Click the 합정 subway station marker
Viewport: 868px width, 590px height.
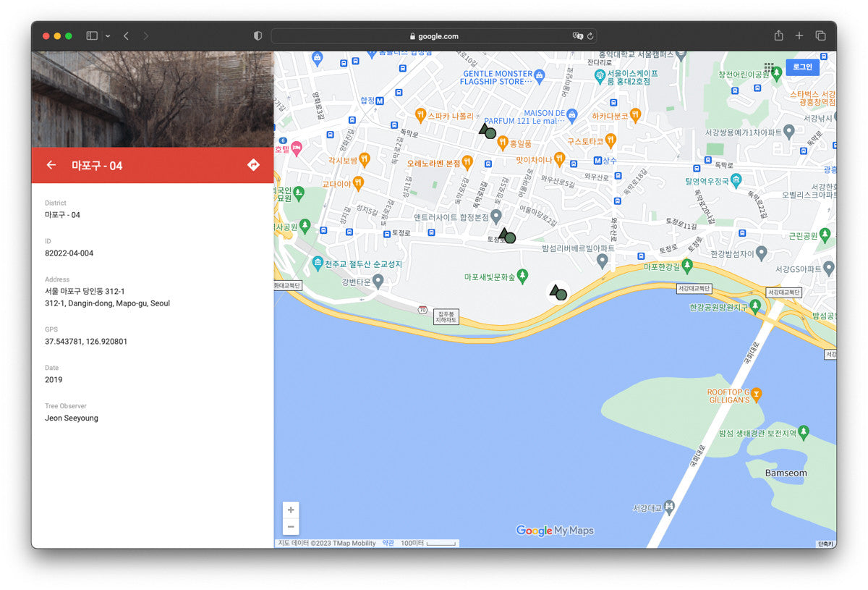[x=379, y=101]
